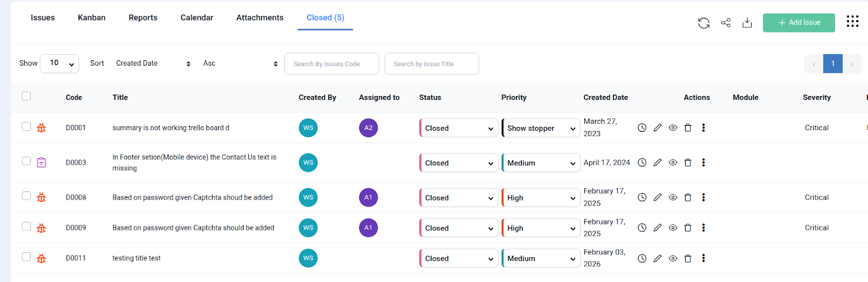Open the Created Date sort dropdown
Viewport: 868px width, 282px height.
[x=154, y=63]
